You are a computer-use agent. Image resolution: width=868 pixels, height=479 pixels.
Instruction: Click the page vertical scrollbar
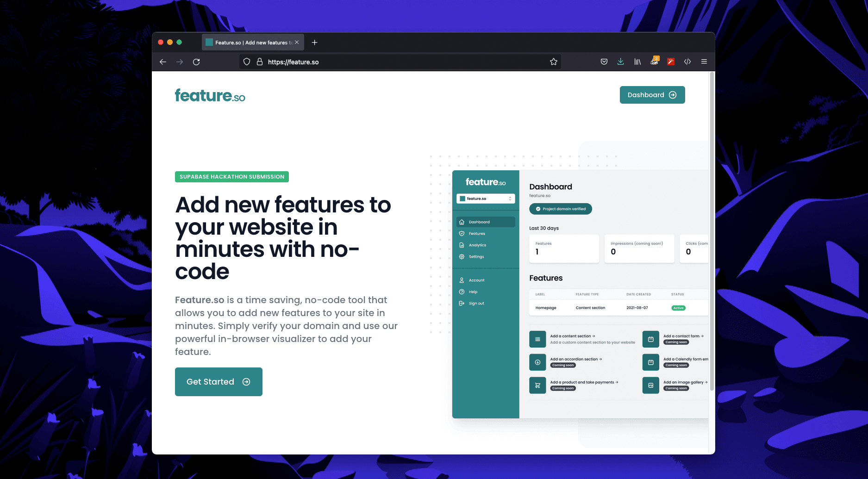(712, 231)
